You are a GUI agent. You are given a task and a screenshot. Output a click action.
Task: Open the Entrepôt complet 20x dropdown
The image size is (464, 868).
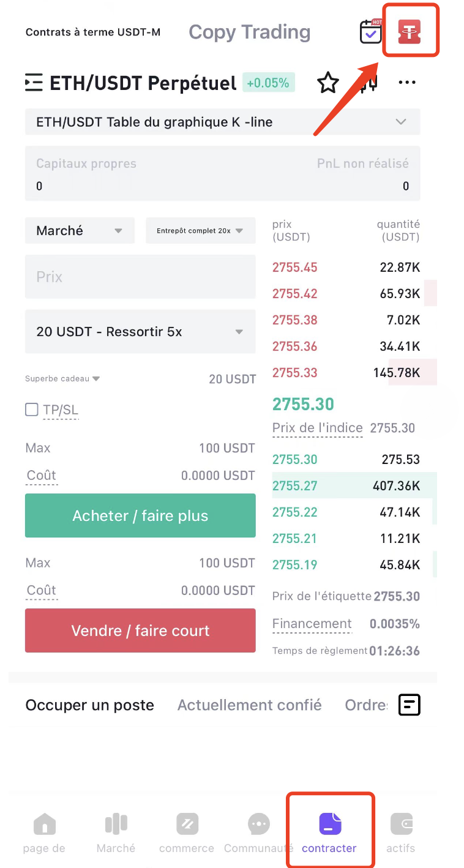[200, 231]
